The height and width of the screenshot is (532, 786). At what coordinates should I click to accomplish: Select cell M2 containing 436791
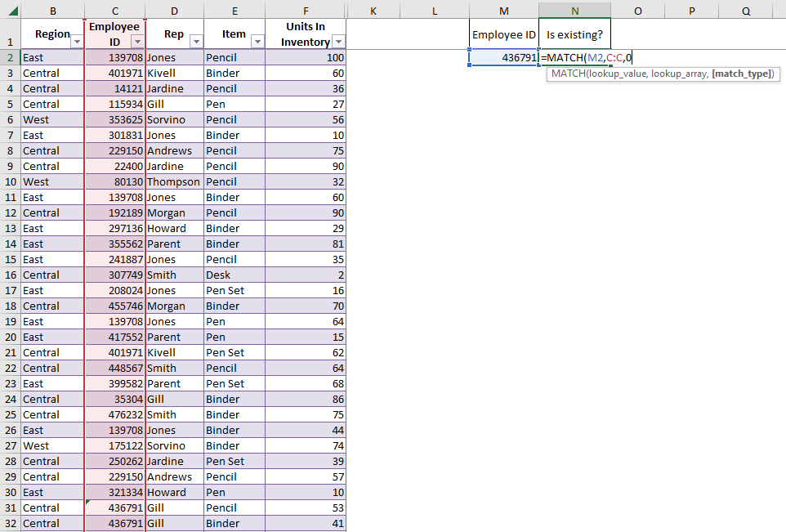pyautogui.click(x=504, y=57)
